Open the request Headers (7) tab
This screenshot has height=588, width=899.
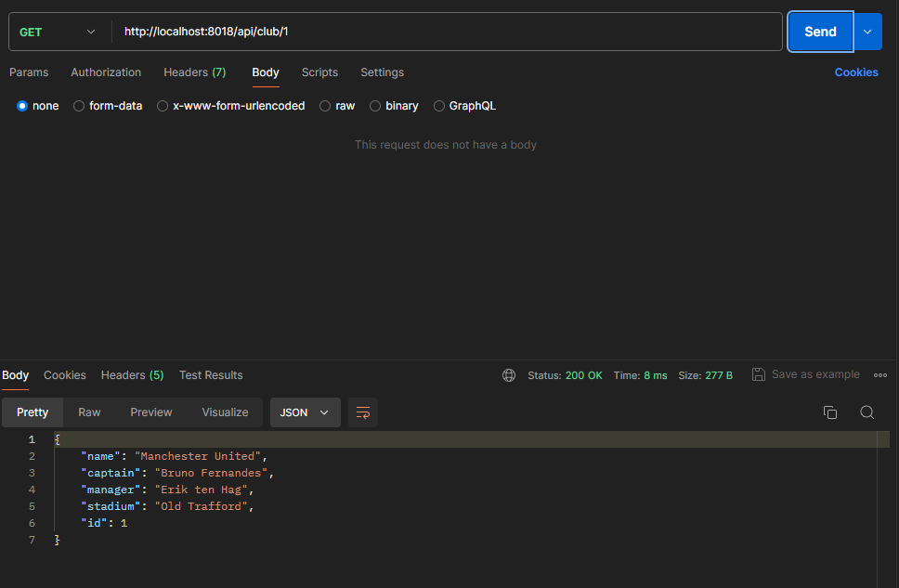click(x=195, y=72)
